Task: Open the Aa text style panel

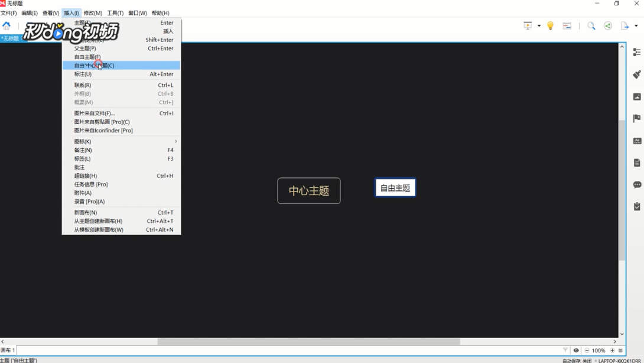Action: (x=636, y=141)
